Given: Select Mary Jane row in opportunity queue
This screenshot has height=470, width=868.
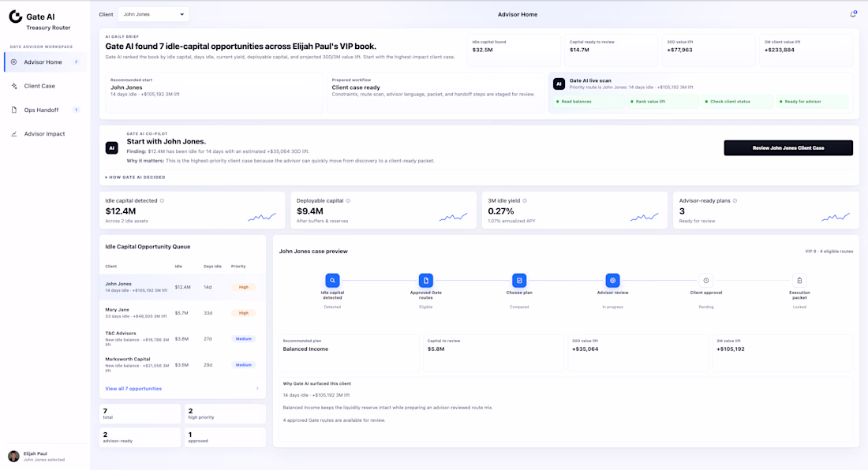Looking at the screenshot, I should pos(183,313).
